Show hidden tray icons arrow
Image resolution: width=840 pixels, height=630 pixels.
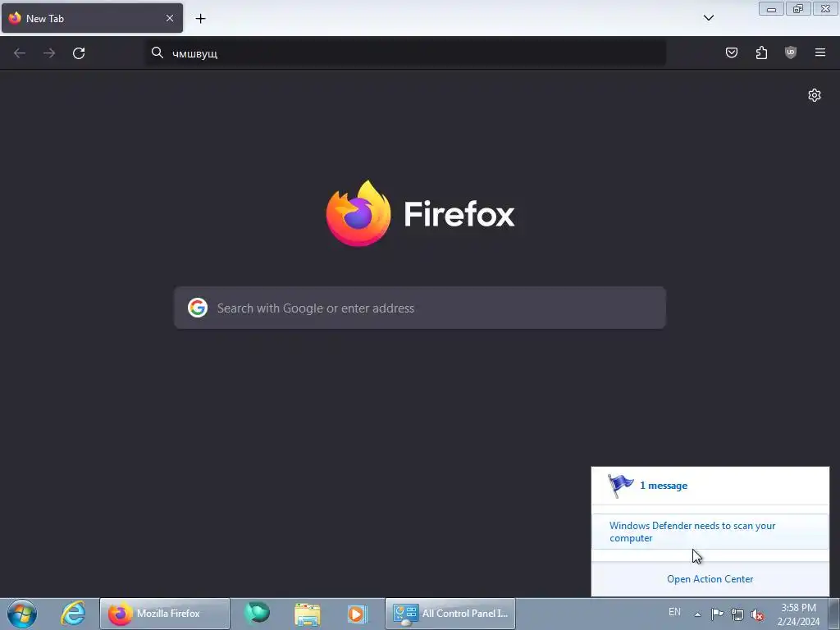click(697, 614)
